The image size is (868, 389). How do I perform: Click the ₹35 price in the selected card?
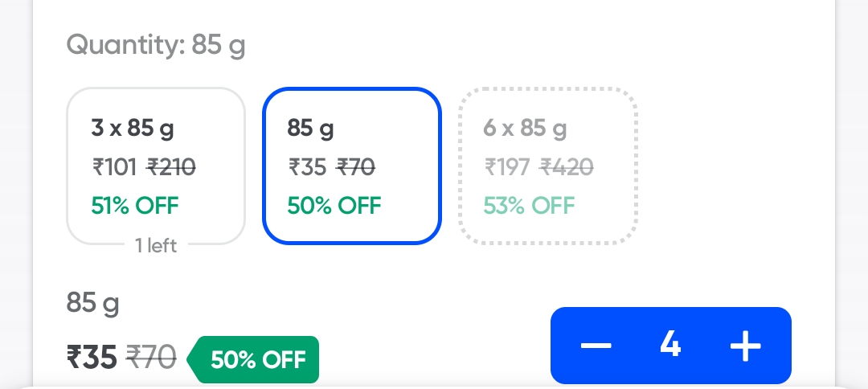click(x=308, y=167)
